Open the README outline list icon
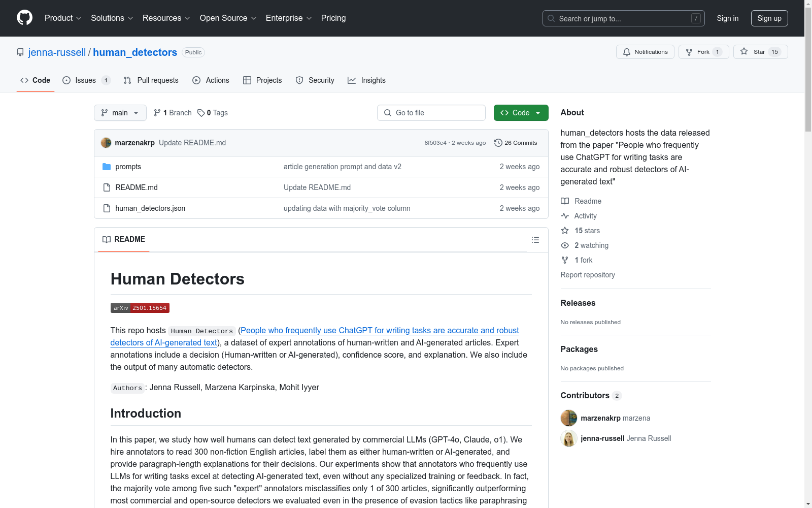This screenshot has width=812, height=508. [x=535, y=240]
